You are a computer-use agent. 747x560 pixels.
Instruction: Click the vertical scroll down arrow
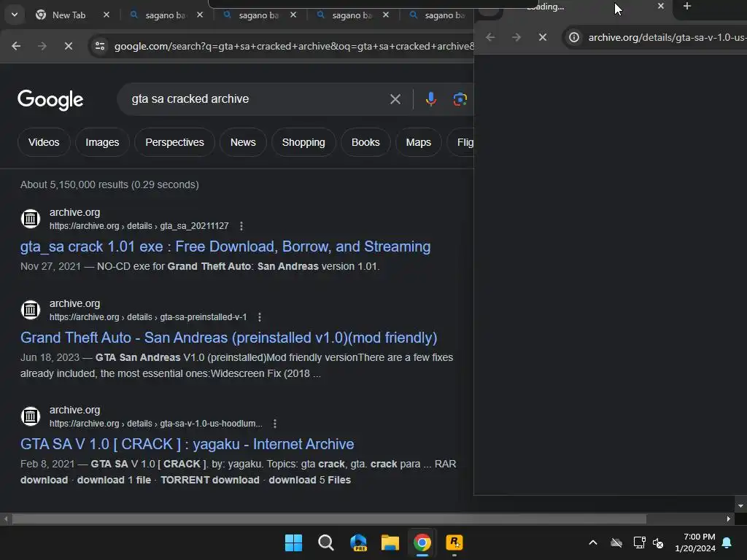740,506
